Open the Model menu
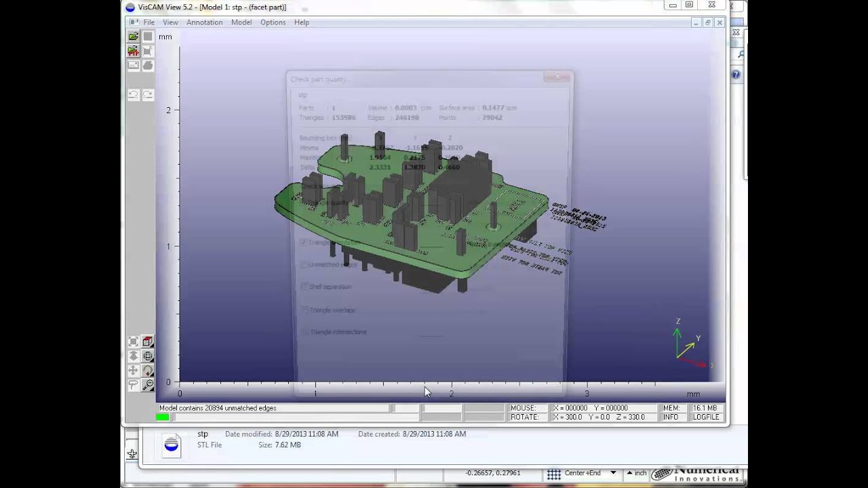Screen dimensions: 868x488 tap(241, 22)
